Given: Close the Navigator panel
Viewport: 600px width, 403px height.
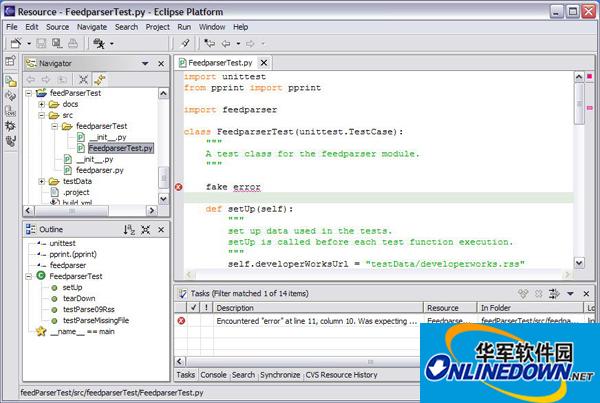Looking at the screenshot, I should click(x=163, y=63).
